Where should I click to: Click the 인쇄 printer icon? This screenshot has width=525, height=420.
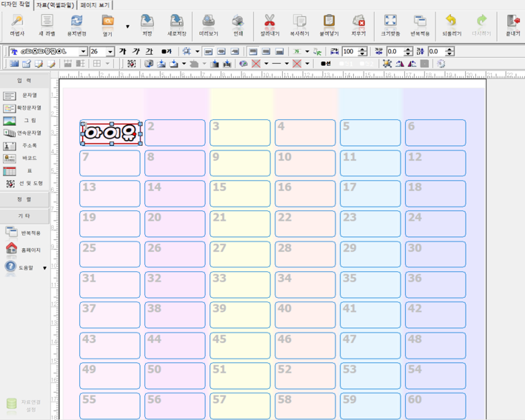click(238, 24)
